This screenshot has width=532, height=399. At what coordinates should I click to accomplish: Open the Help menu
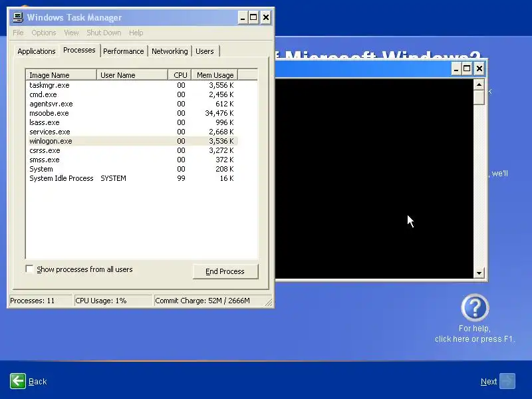point(136,33)
